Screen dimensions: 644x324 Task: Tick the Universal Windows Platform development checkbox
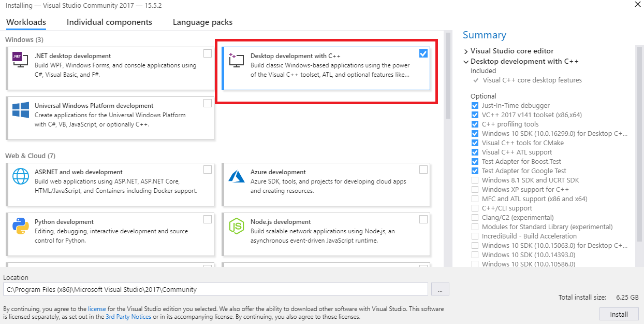208,103
